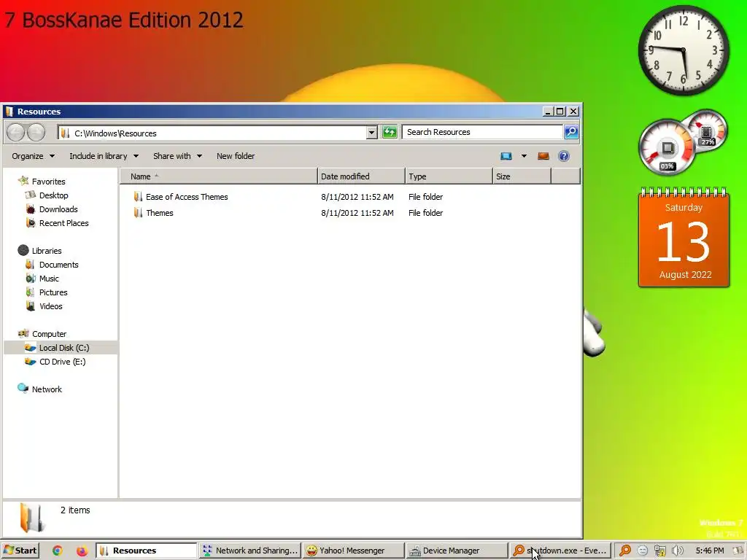Refresh the Resources folder view
This screenshot has height=560, width=747.
pos(390,132)
